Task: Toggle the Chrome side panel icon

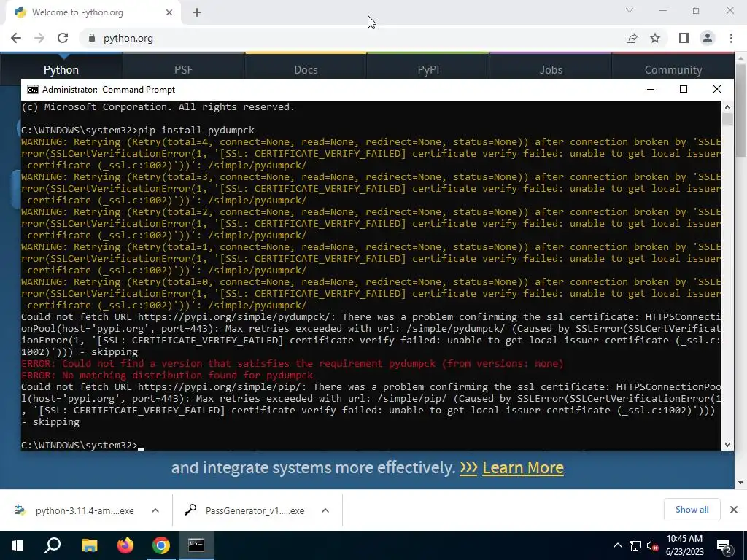Action: click(684, 38)
